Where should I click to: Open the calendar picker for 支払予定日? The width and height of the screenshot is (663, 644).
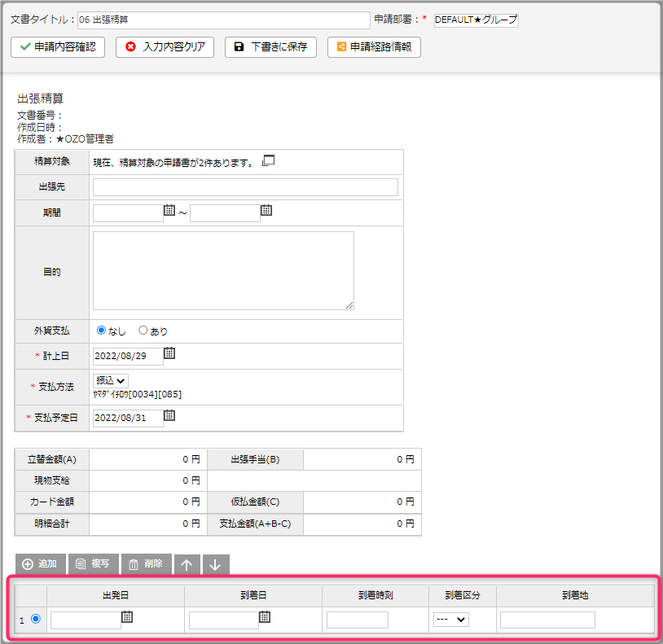pos(169,417)
